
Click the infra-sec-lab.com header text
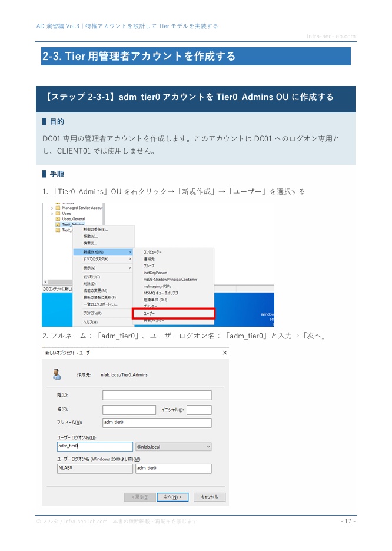click(x=331, y=36)
